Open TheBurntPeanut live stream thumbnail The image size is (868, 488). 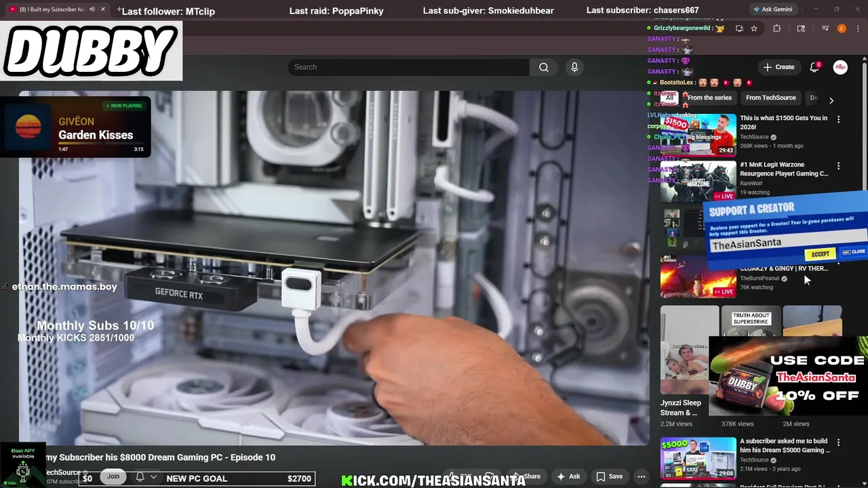698,277
